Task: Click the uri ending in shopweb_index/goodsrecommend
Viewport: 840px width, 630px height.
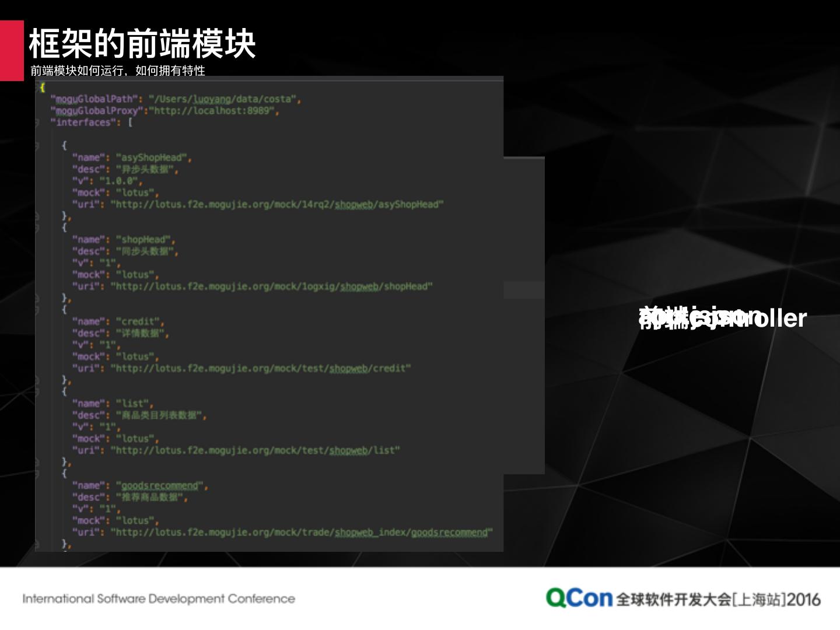Action: coord(302,532)
